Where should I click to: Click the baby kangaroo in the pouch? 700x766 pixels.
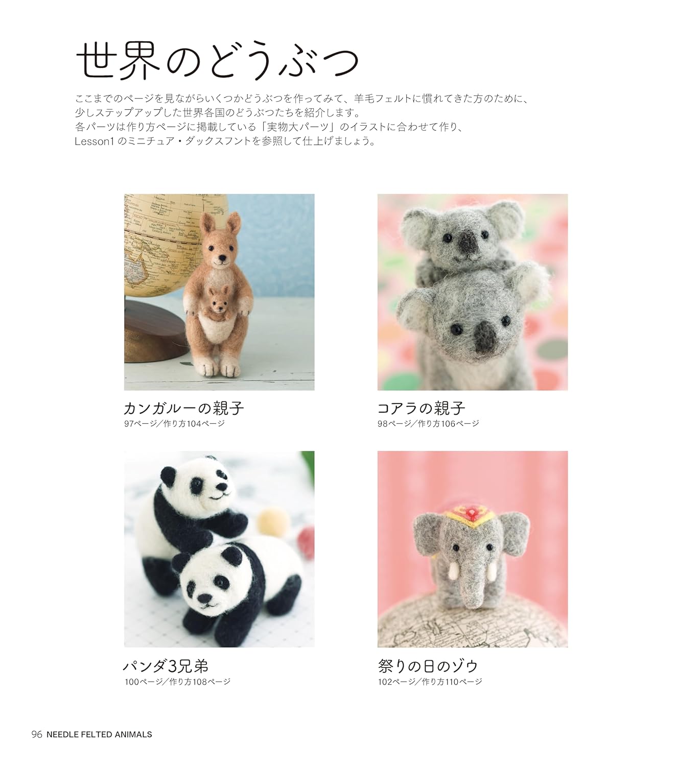[217, 302]
